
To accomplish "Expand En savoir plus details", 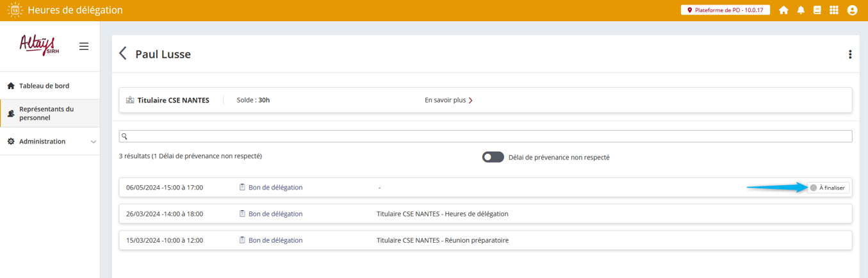I will coord(448,100).
